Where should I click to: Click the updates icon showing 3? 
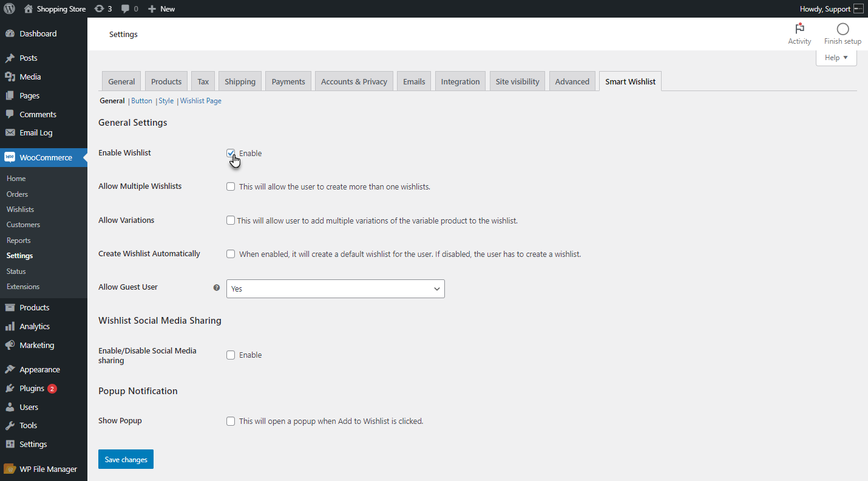click(x=99, y=9)
